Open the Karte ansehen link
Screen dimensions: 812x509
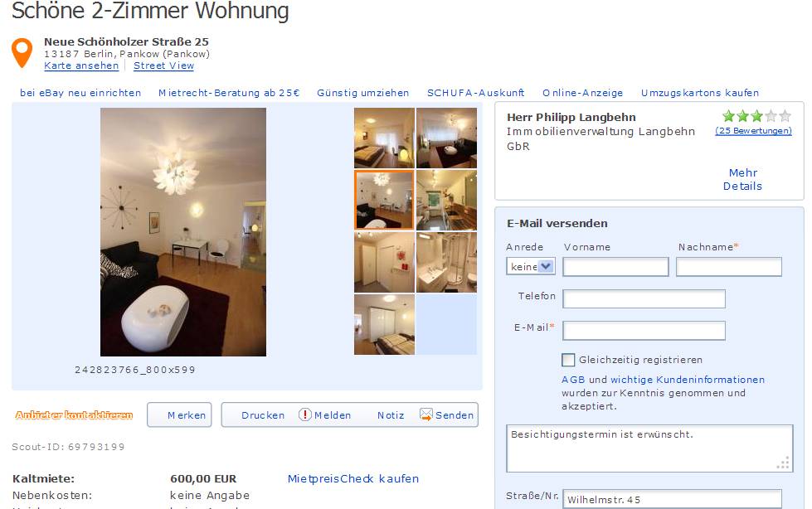[81, 65]
